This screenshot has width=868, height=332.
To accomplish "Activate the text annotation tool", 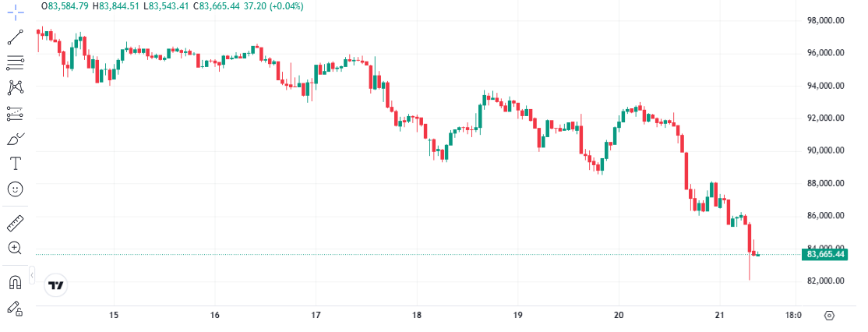I will [x=16, y=164].
